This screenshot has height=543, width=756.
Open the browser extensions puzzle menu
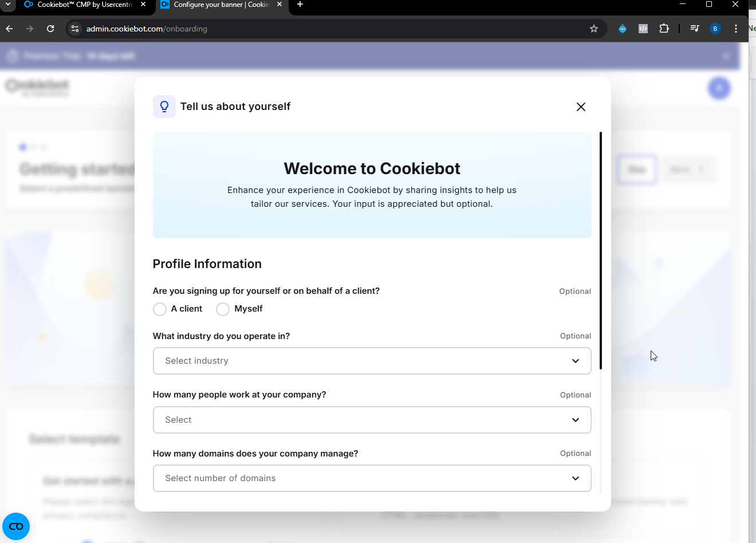click(664, 29)
